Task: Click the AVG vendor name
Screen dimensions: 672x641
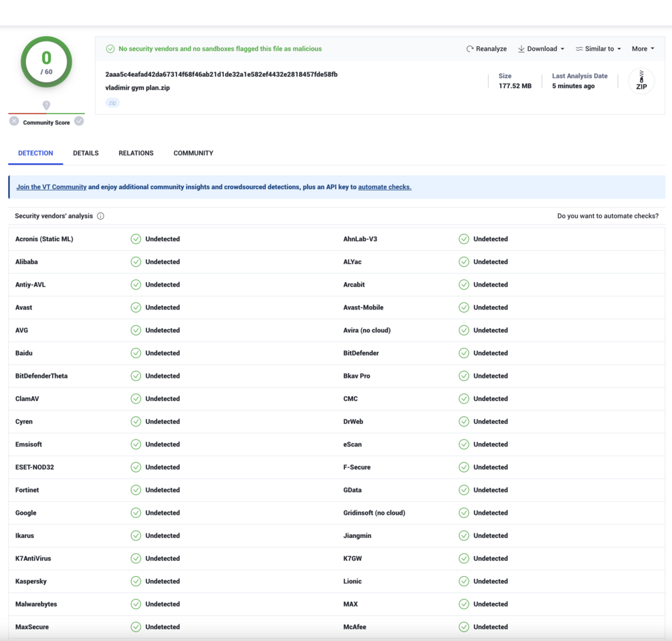Action: (21, 330)
